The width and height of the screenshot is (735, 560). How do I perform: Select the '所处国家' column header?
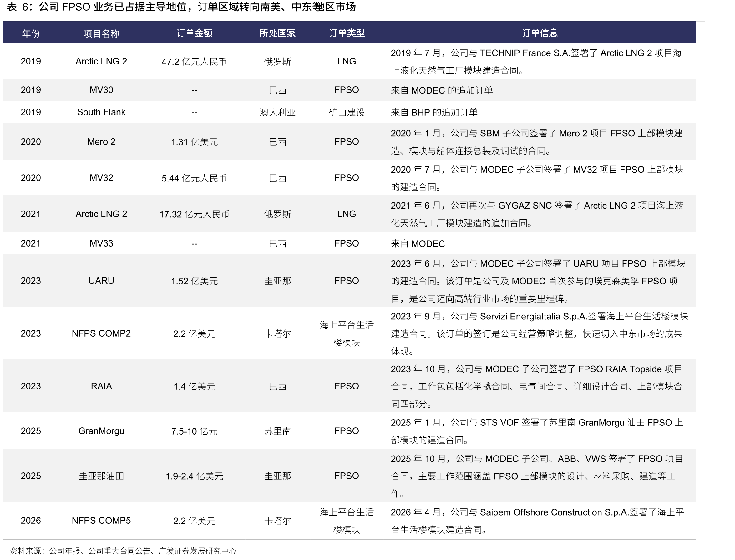coord(277,33)
